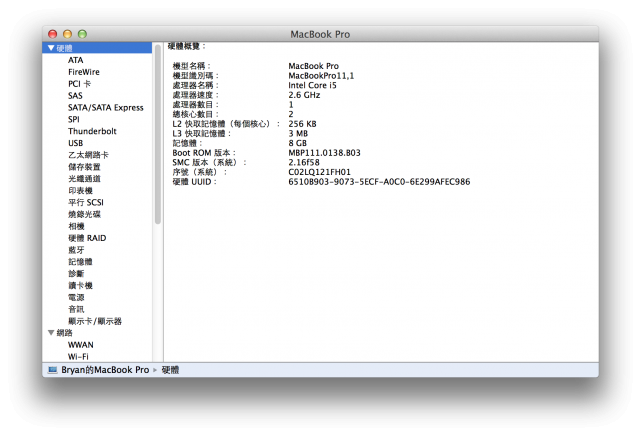Click the processor name Intel Core i5
The image size is (640, 436).
click(x=312, y=85)
